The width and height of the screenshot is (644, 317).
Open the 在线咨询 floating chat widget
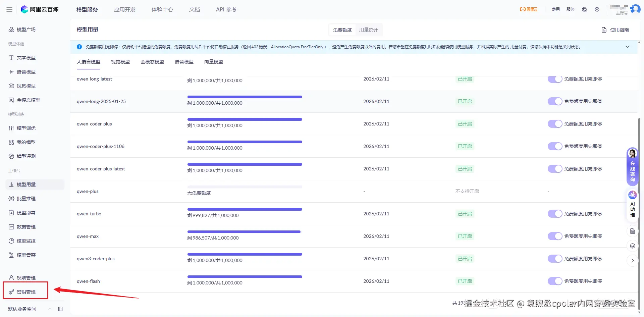pyautogui.click(x=632, y=167)
